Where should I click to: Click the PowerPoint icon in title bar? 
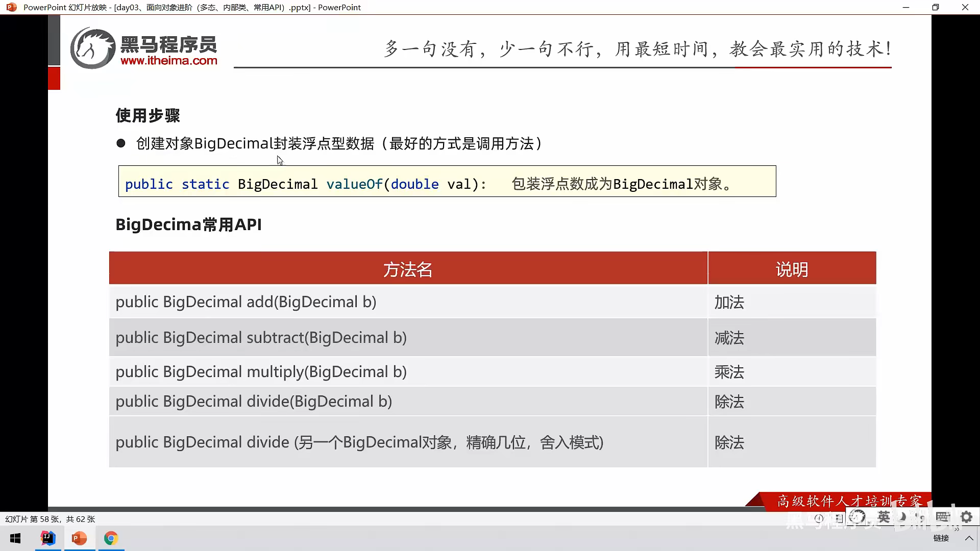pos(11,7)
